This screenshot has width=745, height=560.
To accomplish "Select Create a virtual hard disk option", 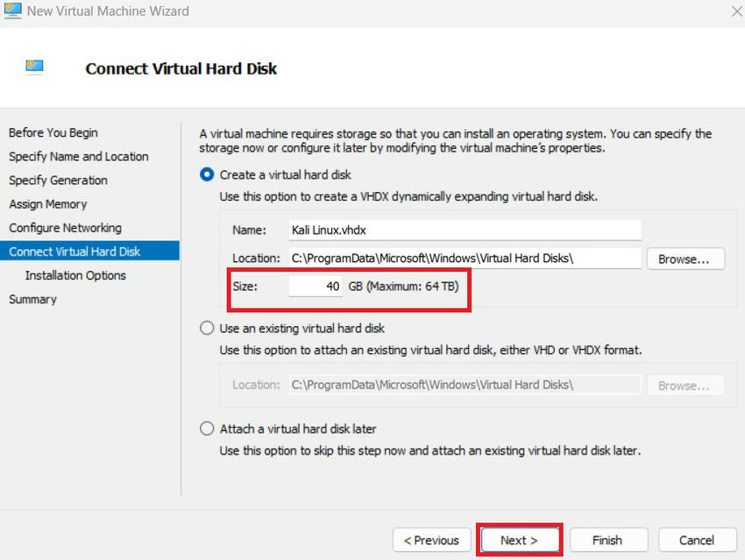I will point(207,174).
